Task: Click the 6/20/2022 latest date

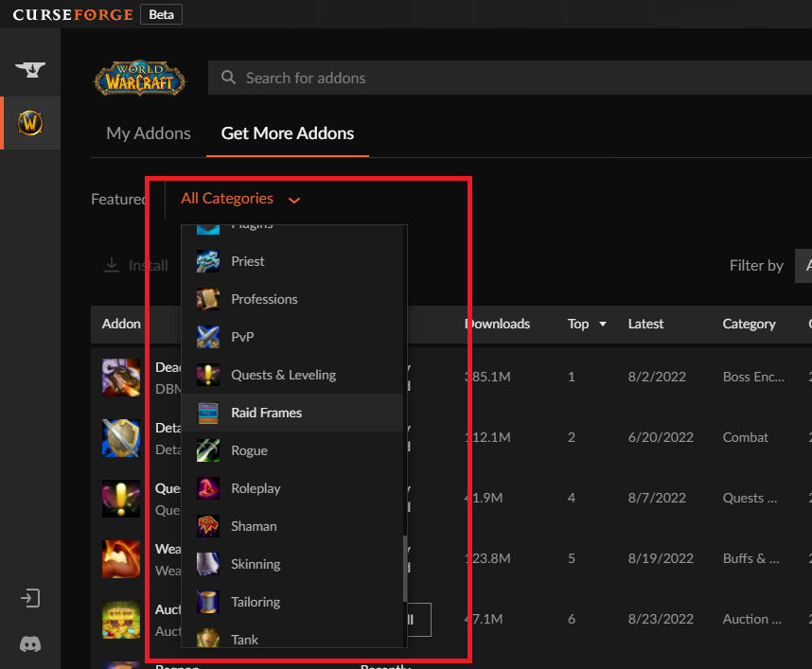Action: (x=661, y=437)
